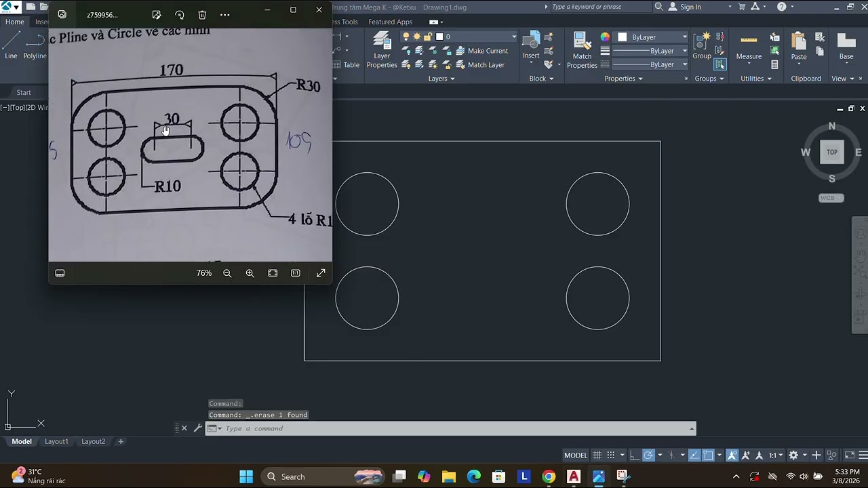
Task: Open Layer Properties panel
Action: click(x=382, y=50)
